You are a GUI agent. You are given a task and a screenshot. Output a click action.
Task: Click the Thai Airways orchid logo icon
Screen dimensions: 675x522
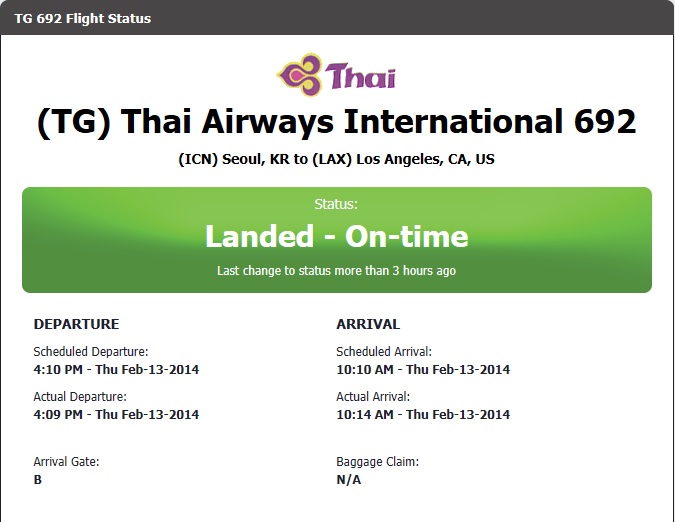300,74
